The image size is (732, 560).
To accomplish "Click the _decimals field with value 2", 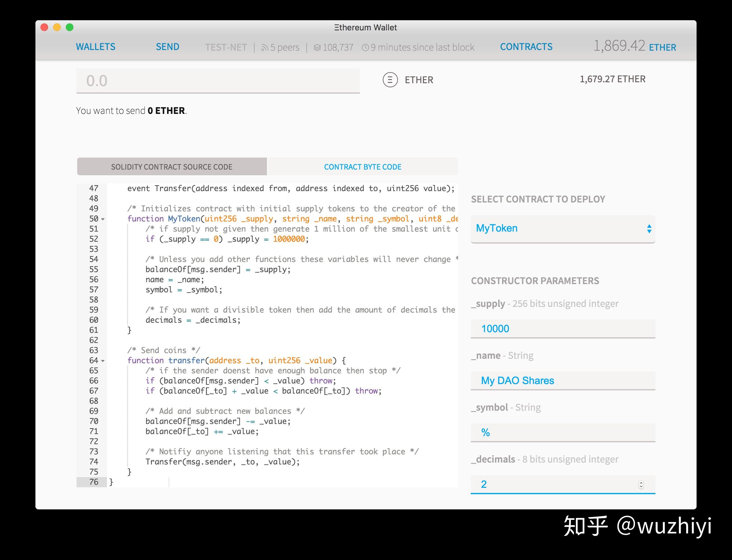I will [563, 484].
